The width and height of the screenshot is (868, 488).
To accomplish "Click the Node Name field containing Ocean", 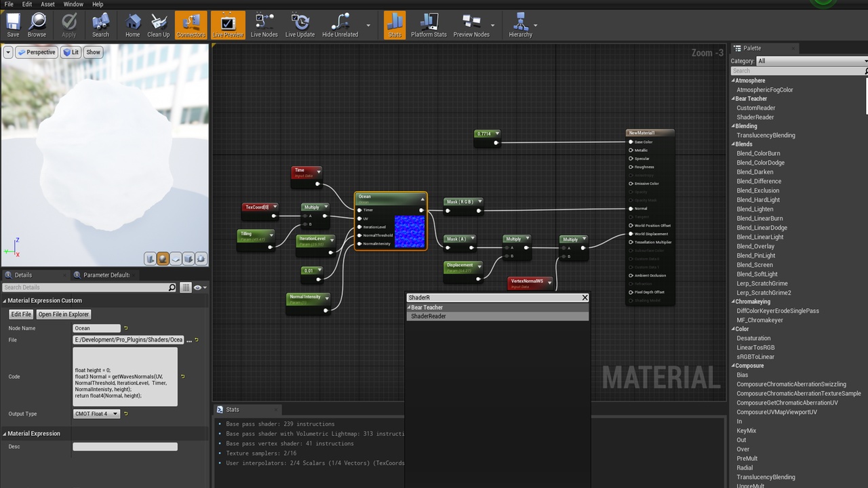I will click(96, 328).
